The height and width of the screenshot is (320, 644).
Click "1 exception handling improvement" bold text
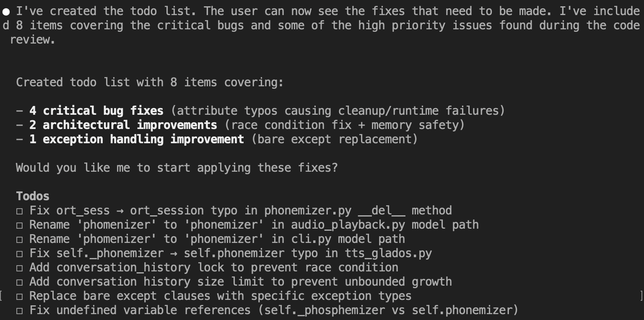(x=136, y=139)
